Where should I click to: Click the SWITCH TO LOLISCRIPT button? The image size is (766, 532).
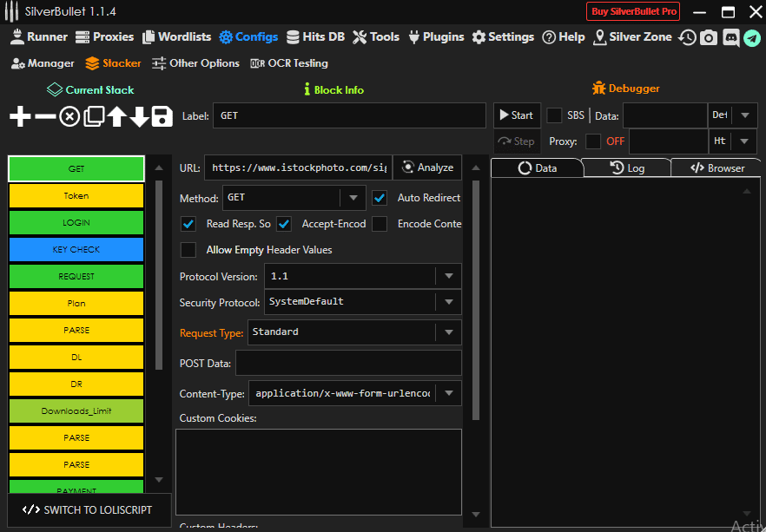pyautogui.click(x=89, y=509)
